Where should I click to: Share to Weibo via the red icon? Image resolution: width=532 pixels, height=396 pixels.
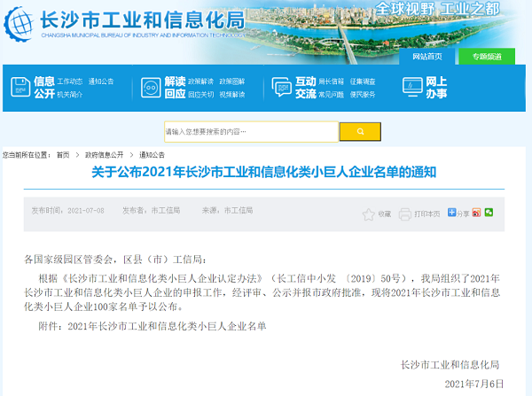click(x=476, y=213)
